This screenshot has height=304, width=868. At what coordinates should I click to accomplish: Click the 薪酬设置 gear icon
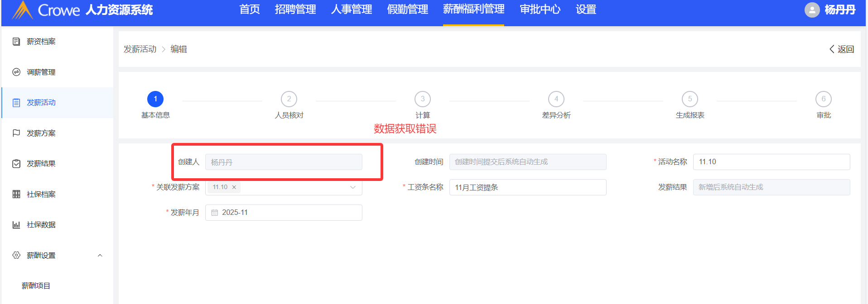point(16,255)
